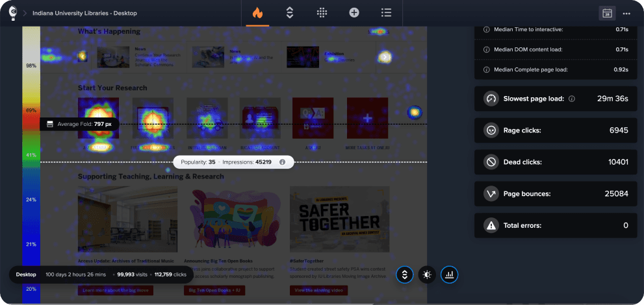Click the app logo in top-left corner
This screenshot has width=644, height=305.
(13, 13)
